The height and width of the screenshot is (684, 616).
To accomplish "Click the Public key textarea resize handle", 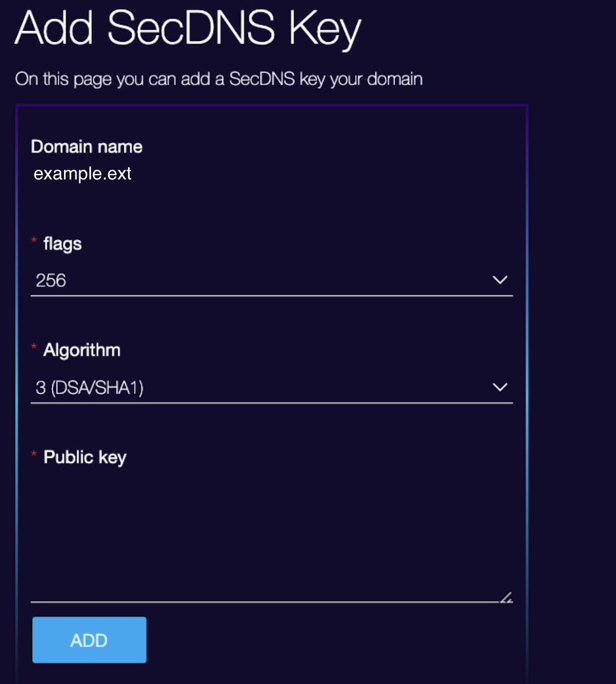I will pos(506,597).
